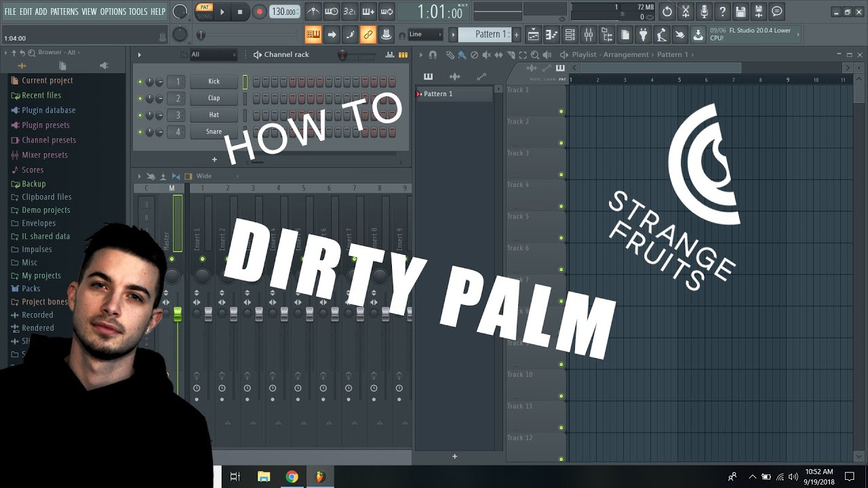Open the EDIT menu

26,12
